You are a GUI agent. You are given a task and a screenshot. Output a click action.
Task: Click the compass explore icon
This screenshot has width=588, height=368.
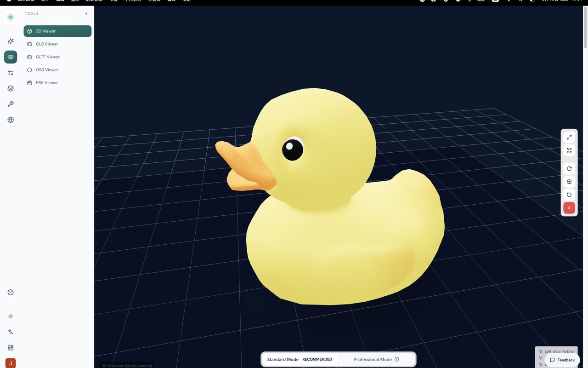[11, 293]
